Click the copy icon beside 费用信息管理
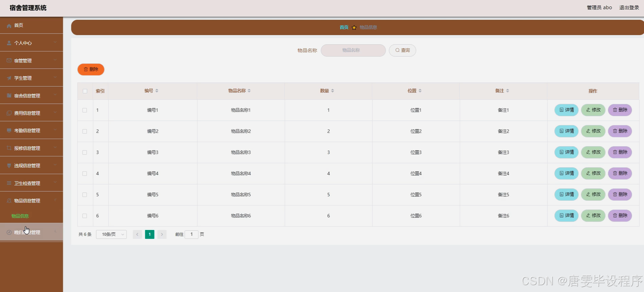This screenshot has width=644, height=292. coord(9,113)
